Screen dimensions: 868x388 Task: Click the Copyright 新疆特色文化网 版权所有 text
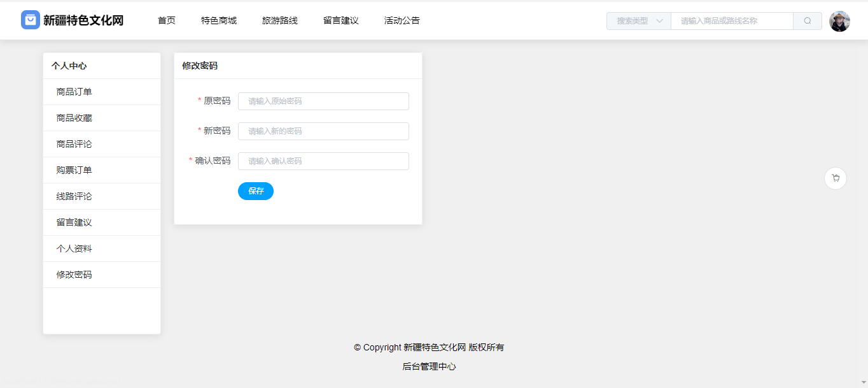[429, 347]
